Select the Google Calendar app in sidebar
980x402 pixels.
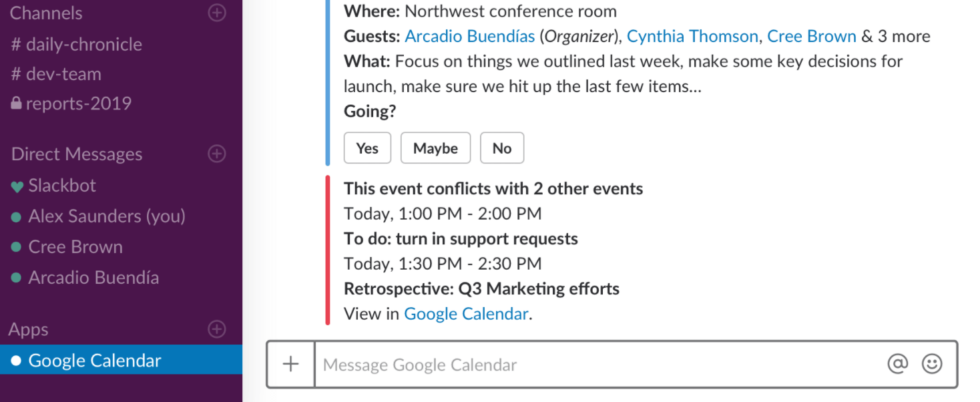tap(95, 360)
